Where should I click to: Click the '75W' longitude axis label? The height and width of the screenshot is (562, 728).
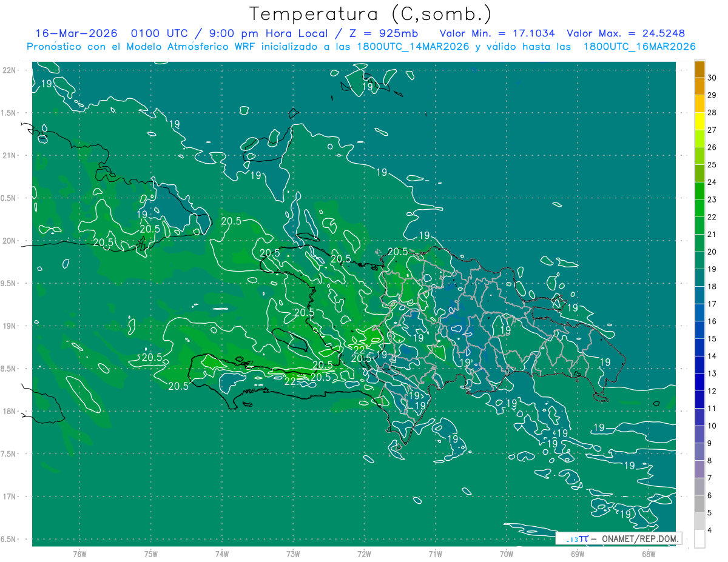(150, 554)
